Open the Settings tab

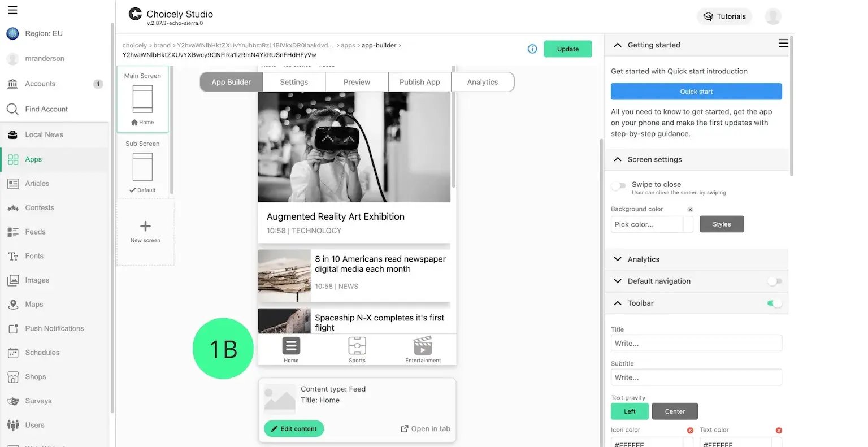(294, 82)
